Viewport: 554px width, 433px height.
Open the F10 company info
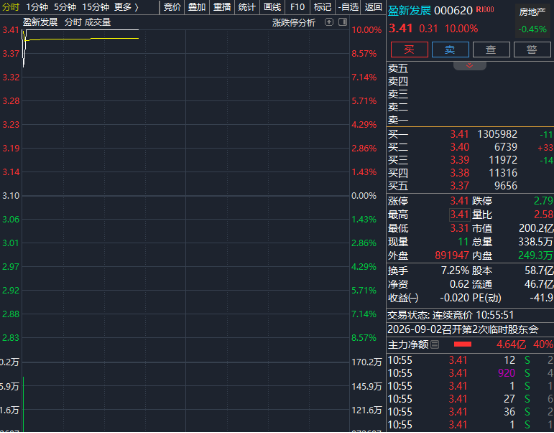tap(297, 7)
